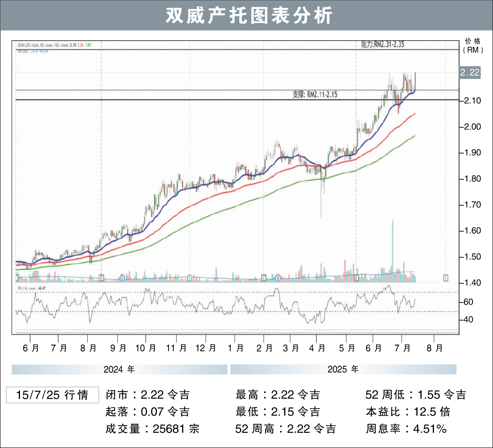493x448 pixels.
Task: Click the 1.70 price axis label
Action: pos(472,205)
